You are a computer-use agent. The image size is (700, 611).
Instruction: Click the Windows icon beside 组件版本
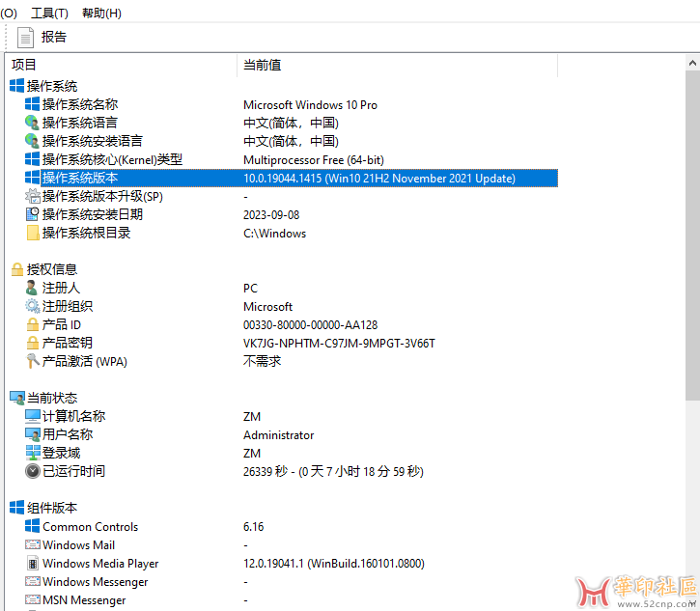pos(17,508)
